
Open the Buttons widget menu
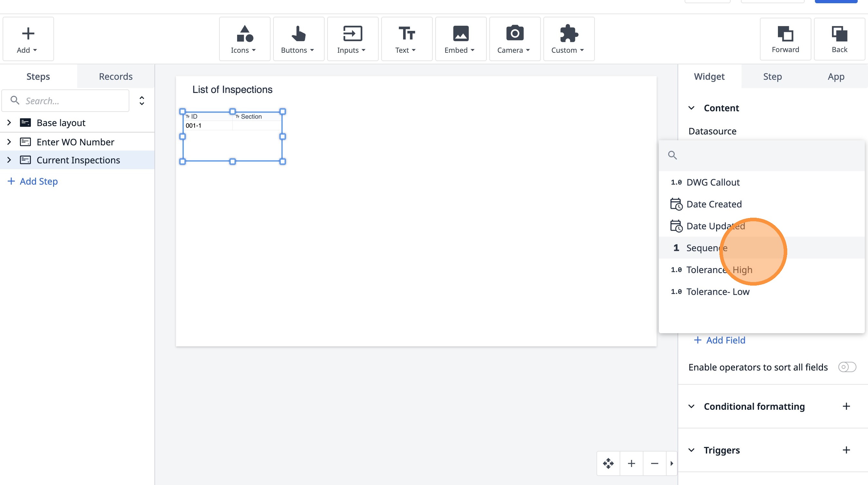[298, 39]
